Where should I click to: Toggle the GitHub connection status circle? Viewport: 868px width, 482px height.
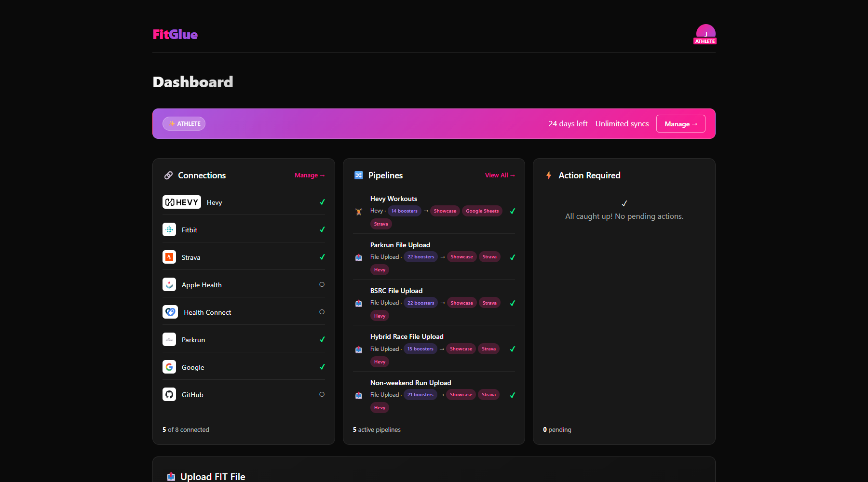coord(322,394)
